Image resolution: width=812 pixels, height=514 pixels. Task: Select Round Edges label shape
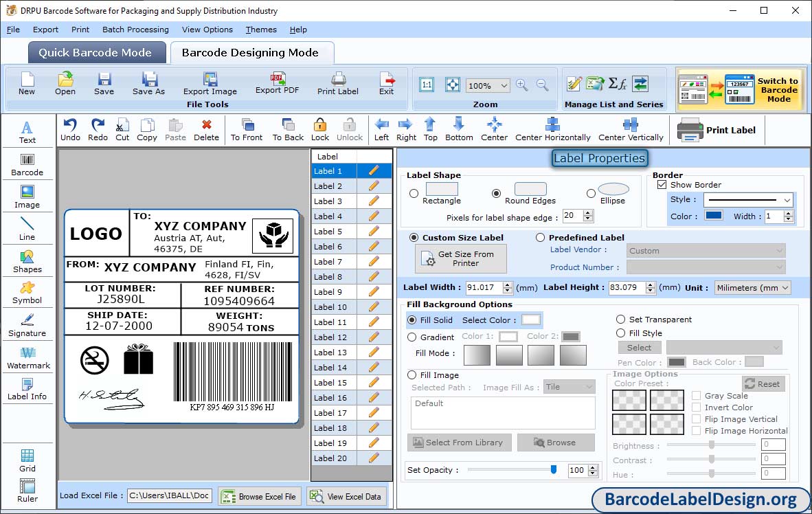tap(496, 194)
